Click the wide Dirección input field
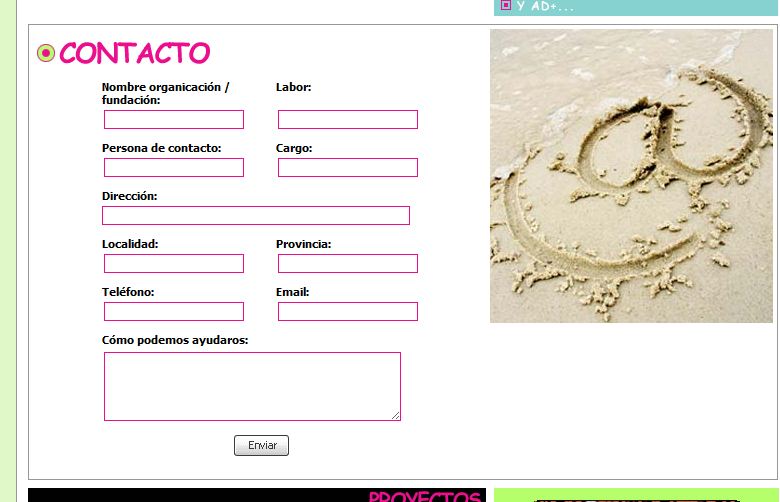Screen dimensions: 780x502 (x=256, y=216)
